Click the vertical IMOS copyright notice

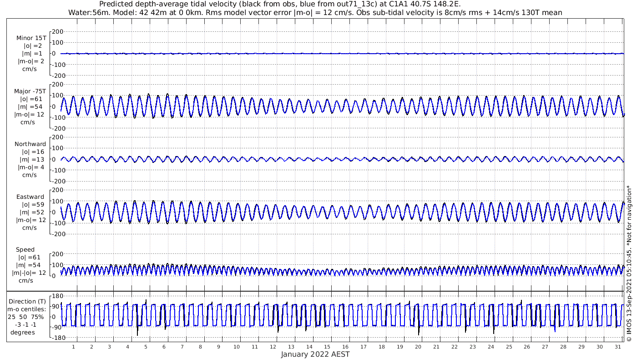coord(629,263)
